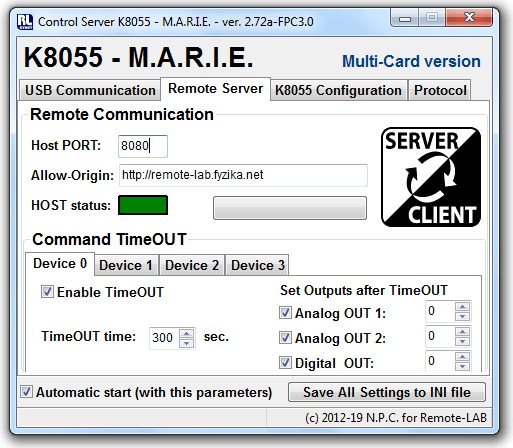Close the Control Server window
Viewport: 513px width, 448px height.
pyautogui.click(x=469, y=17)
